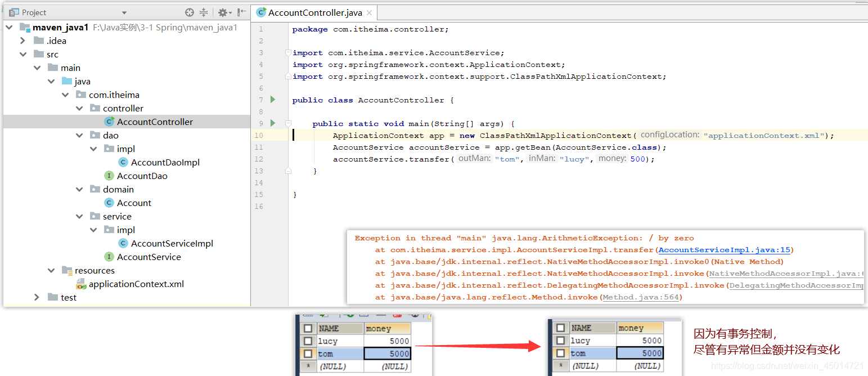Collapse the service package

point(79,216)
